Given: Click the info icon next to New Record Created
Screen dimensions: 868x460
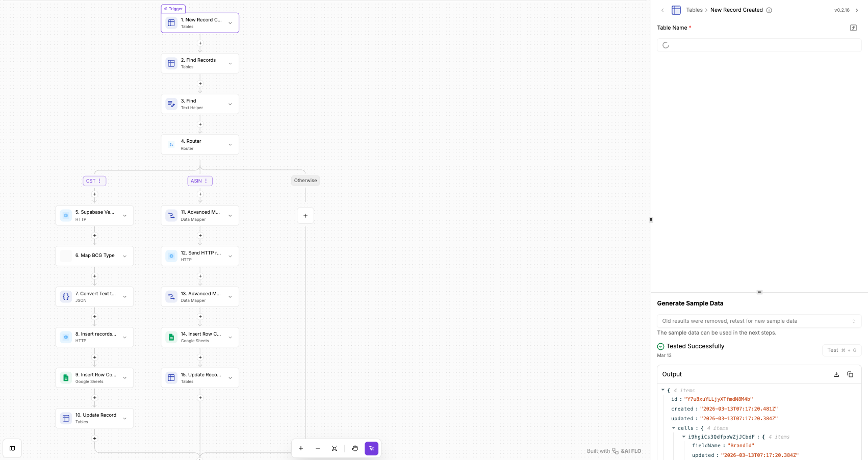Looking at the screenshot, I should pos(769,10).
